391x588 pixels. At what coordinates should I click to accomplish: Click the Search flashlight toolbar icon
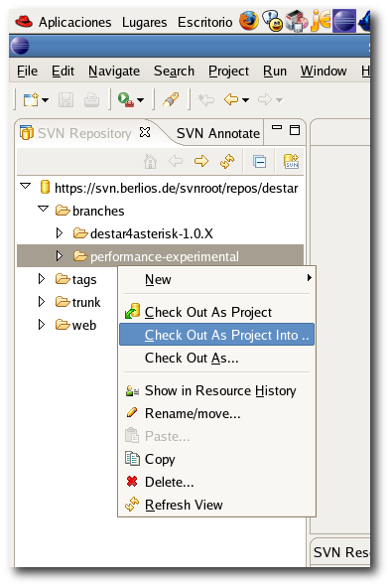click(x=171, y=99)
